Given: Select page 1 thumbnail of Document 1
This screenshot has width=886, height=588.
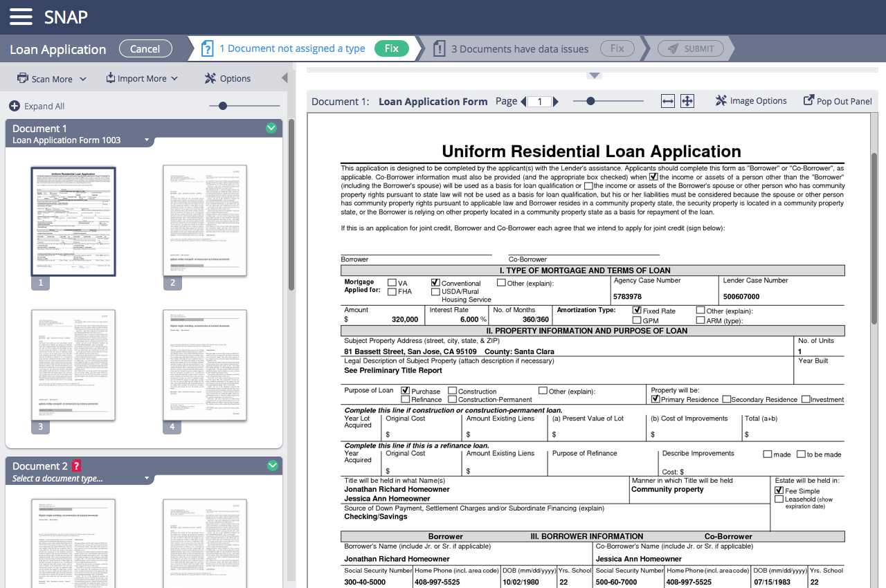Looking at the screenshot, I should coord(73,221).
